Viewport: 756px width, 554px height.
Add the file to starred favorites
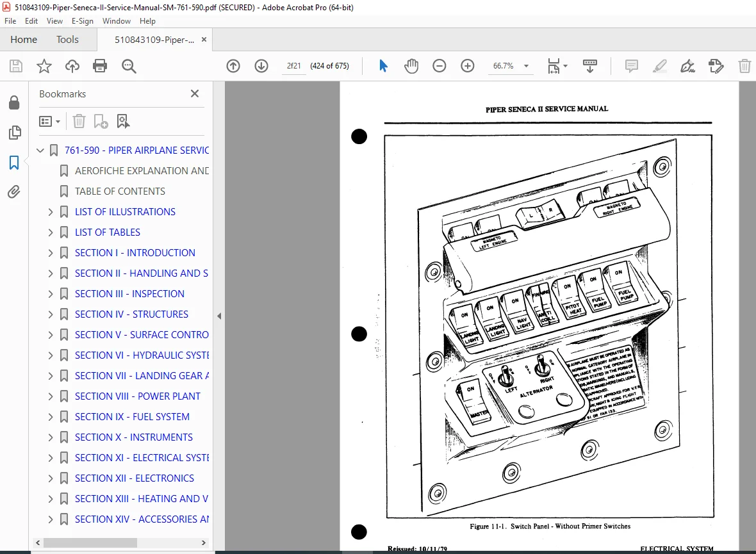click(44, 66)
